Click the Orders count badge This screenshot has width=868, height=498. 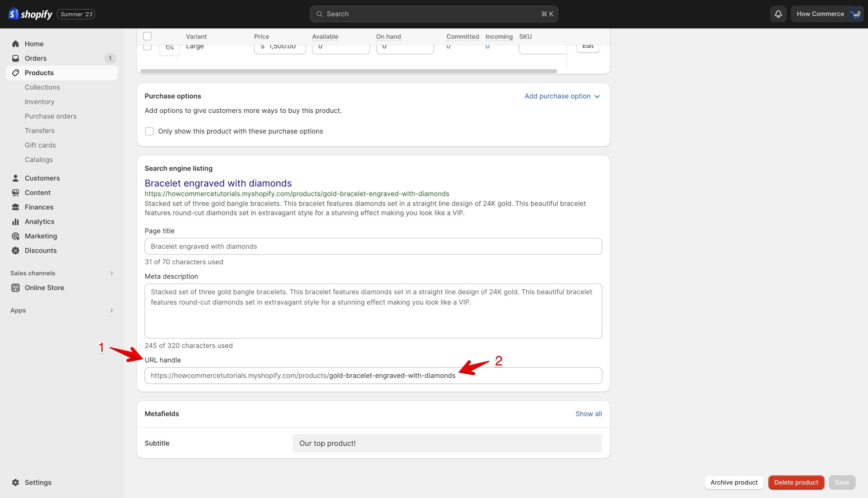click(x=110, y=58)
